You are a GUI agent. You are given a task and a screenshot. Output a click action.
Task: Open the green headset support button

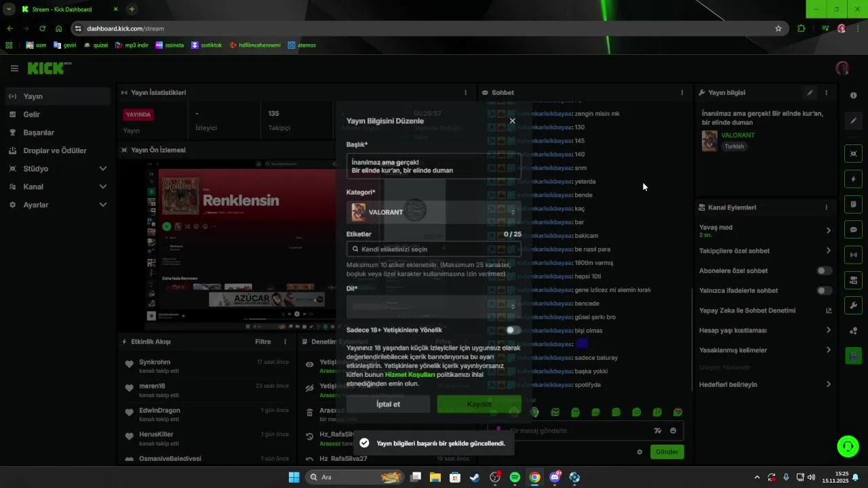pos(848,446)
